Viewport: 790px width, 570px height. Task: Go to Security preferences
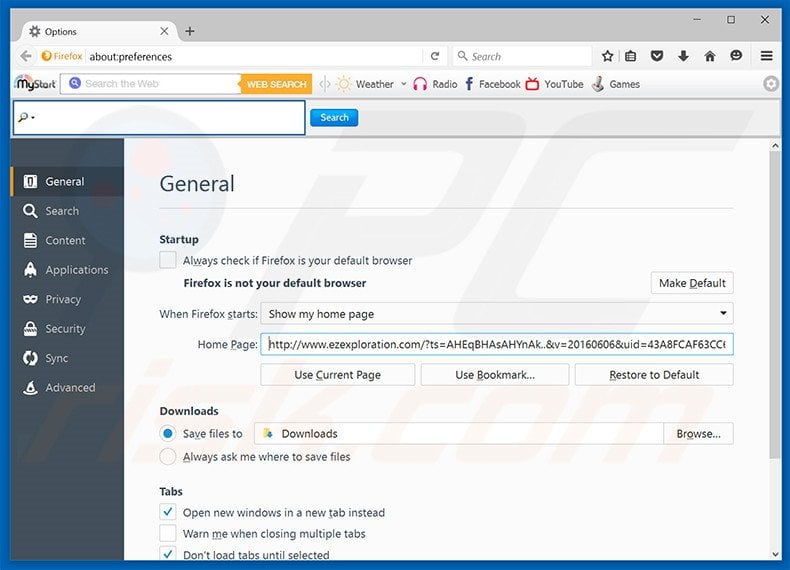pos(67,329)
